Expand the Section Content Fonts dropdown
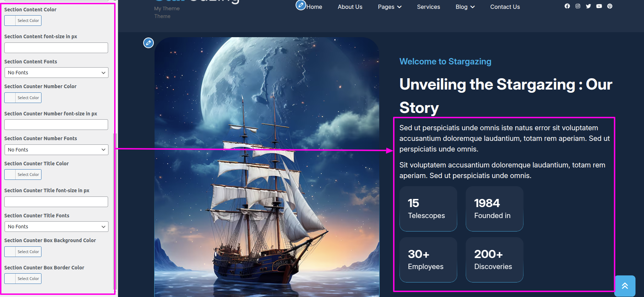 point(56,73)
